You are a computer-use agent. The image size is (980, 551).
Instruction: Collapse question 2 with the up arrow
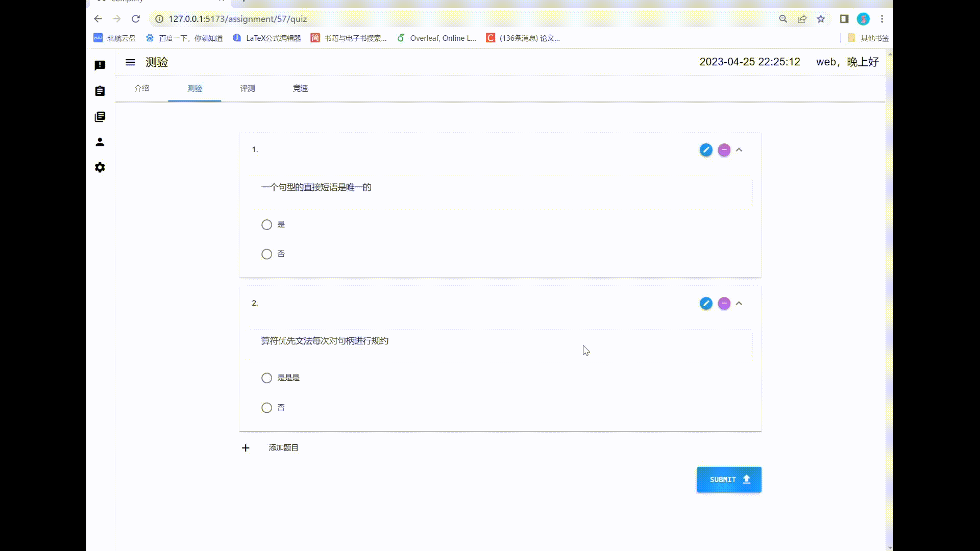click(x=740, y=303)
